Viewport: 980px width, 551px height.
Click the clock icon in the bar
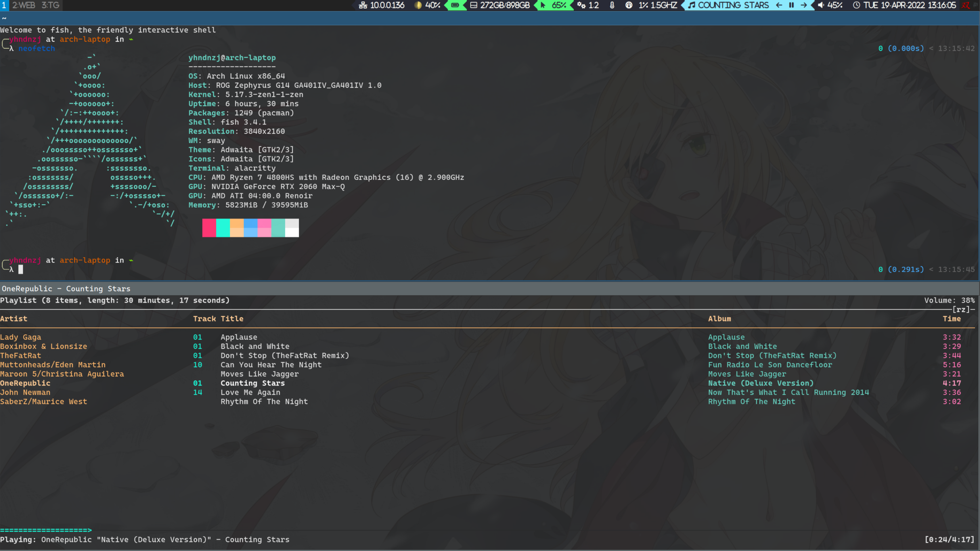point(856,5)
